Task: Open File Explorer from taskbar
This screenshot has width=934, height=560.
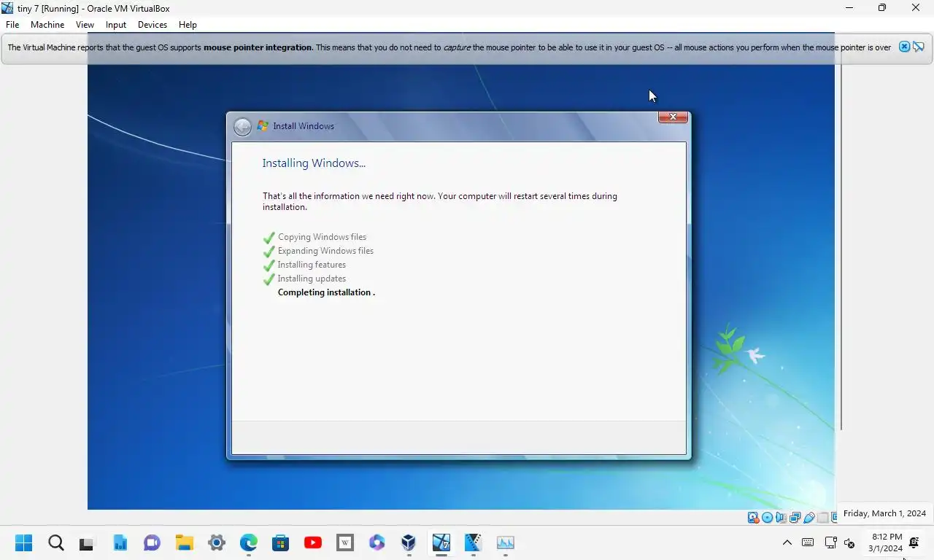Action: coord(184,542)
